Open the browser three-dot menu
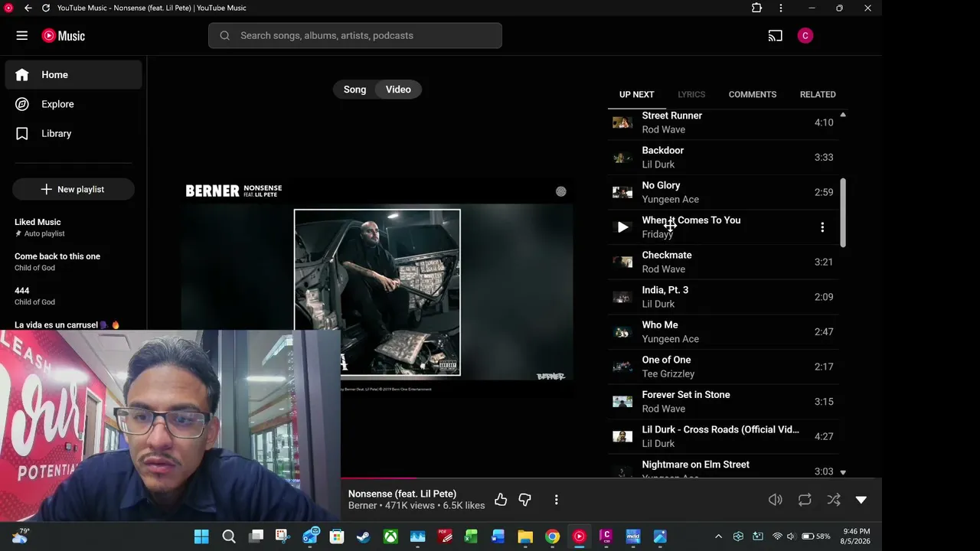This screenshot has height=551, width=980. coord(781,8)
